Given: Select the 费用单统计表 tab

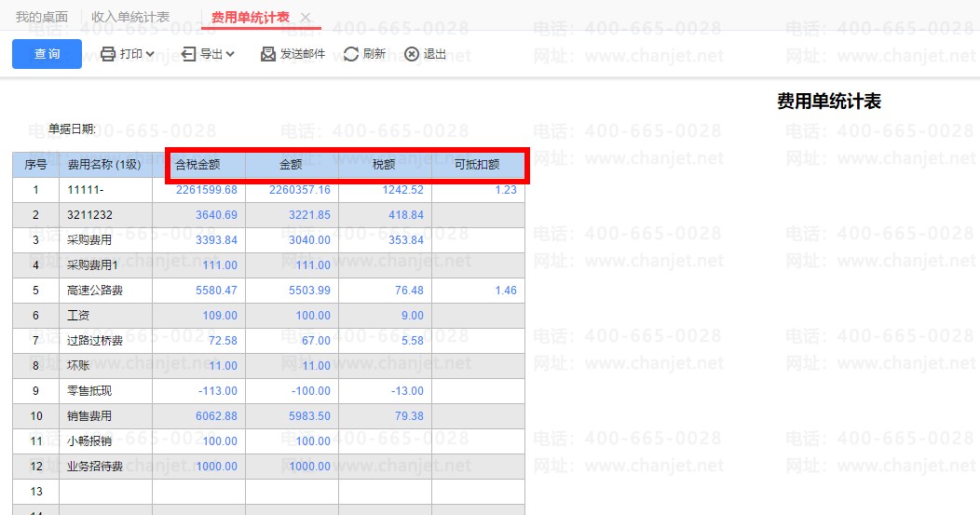Looking at the screenshot, I should coord(251,17).
